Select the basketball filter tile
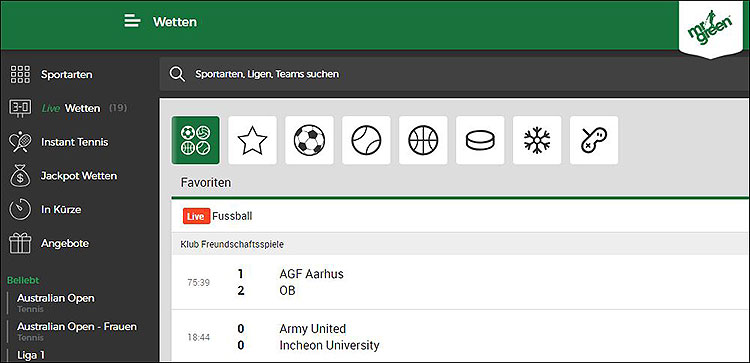 [x=423, y=140]
